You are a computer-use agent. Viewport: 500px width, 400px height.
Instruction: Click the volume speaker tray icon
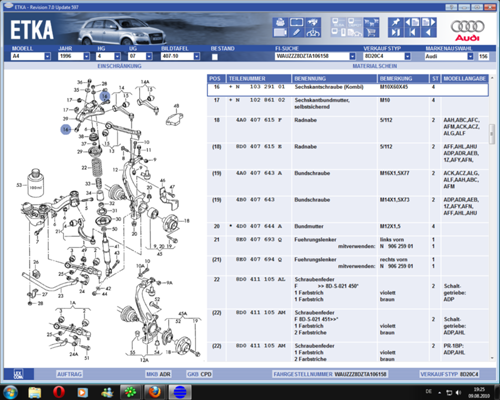pyautogui.click(x=458, y=392)
